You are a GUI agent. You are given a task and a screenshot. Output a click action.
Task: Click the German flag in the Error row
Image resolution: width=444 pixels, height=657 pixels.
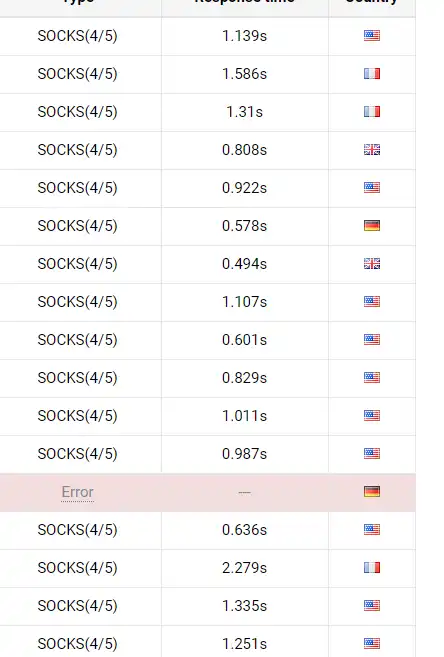[x=372, y=491]
